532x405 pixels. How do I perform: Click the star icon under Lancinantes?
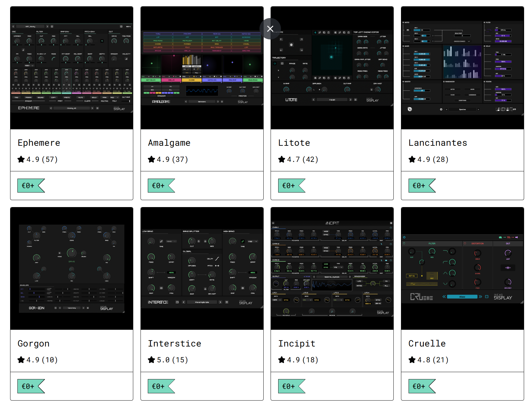412,159
